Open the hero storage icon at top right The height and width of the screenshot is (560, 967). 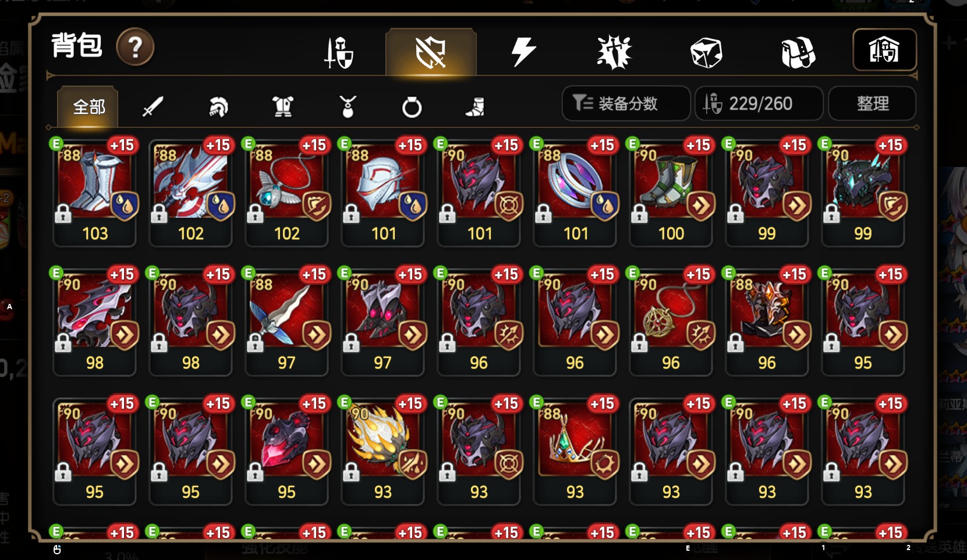[x=884, y=50]
